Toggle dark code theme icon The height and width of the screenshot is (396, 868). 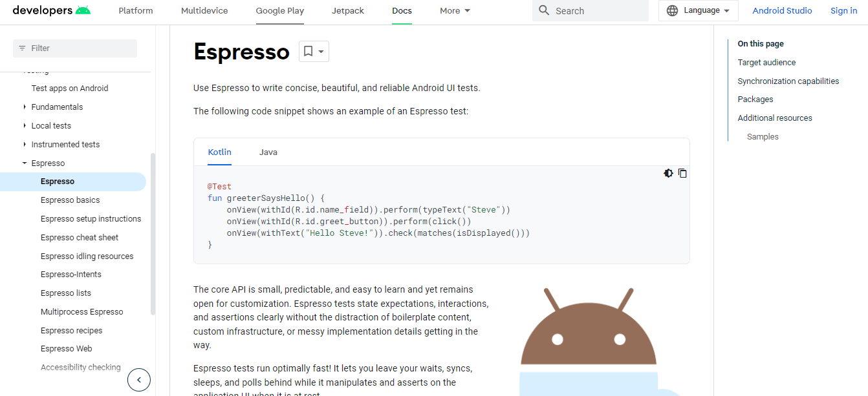point(668,173)
